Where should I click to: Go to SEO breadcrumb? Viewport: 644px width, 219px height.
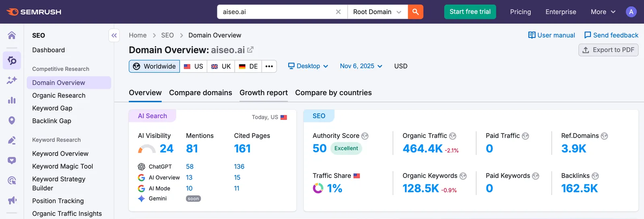coord(167,35)
